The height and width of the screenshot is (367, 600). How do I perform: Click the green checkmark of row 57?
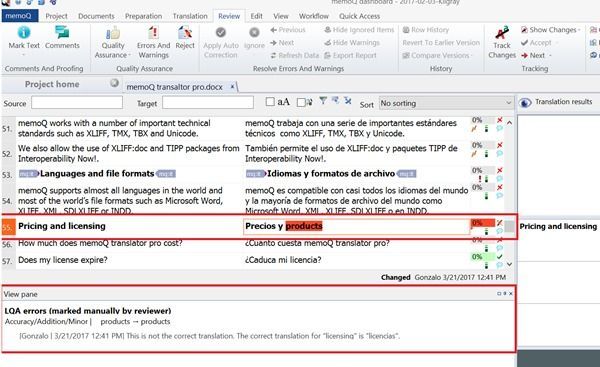[499, 256]
